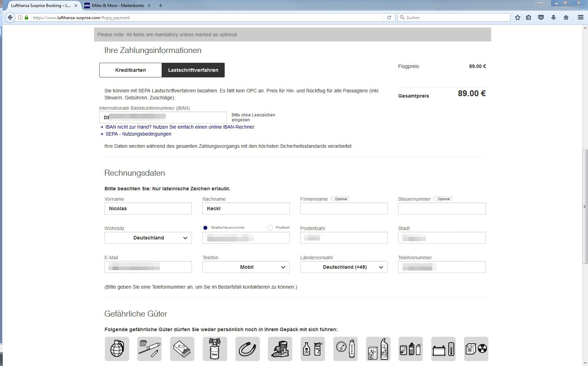Open Firefox bookmark star icon
Screen dimensions: 588x366
coord(518,17)
